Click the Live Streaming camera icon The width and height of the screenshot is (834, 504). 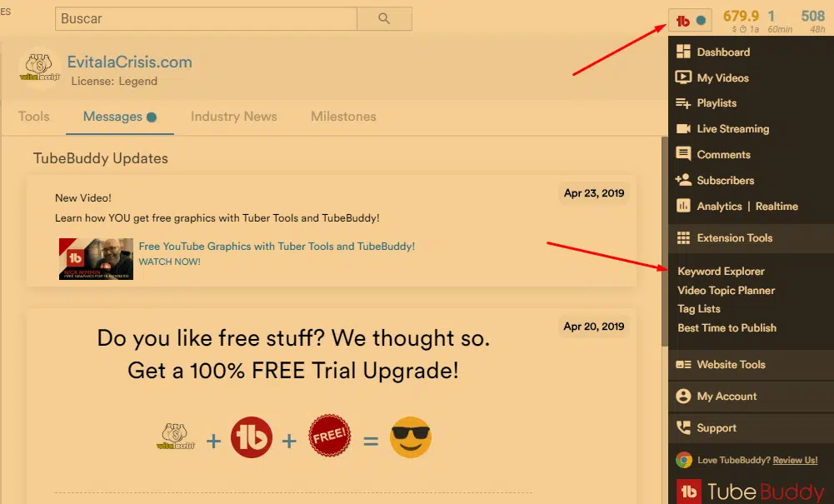tap(683, 128)
